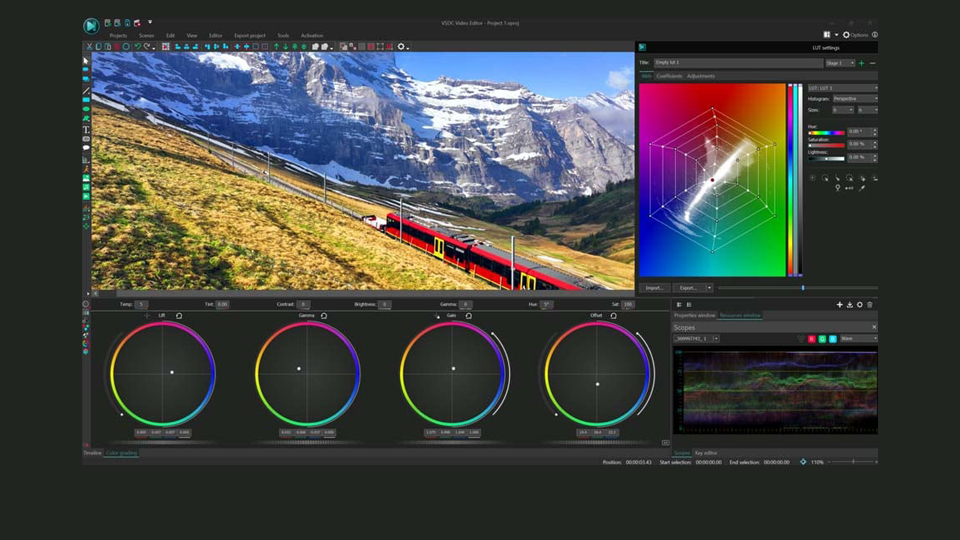Close the Scopes panel

point(874,327)
